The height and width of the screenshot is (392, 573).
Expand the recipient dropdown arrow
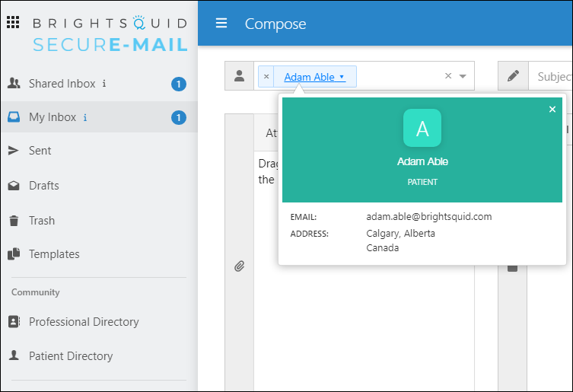pyautogui.click(x=463, y=76)
